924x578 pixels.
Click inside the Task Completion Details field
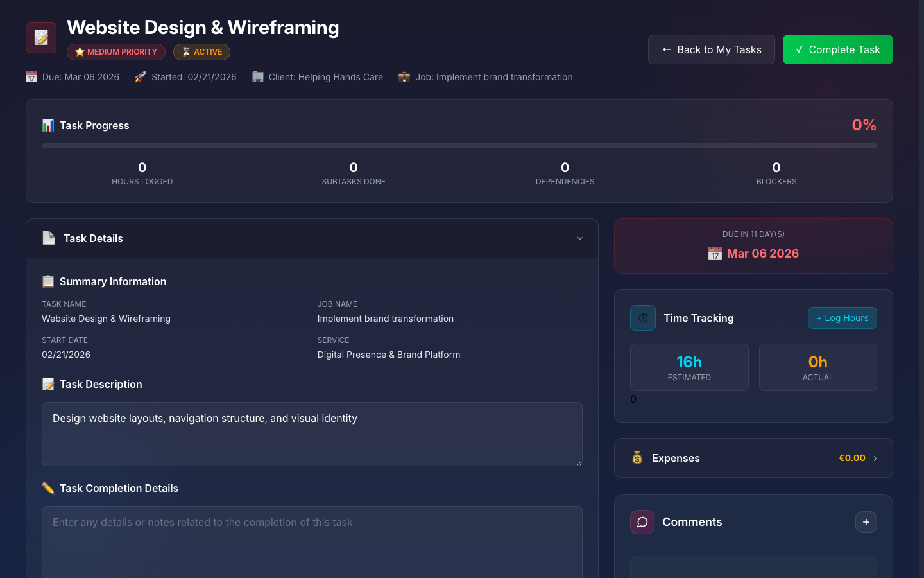click(312, 543)
